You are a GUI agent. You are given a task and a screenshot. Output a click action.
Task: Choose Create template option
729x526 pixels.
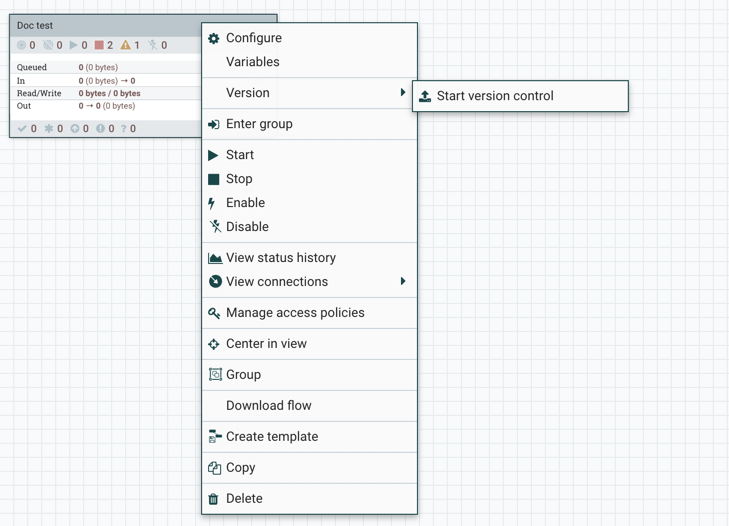coord(271,437)
